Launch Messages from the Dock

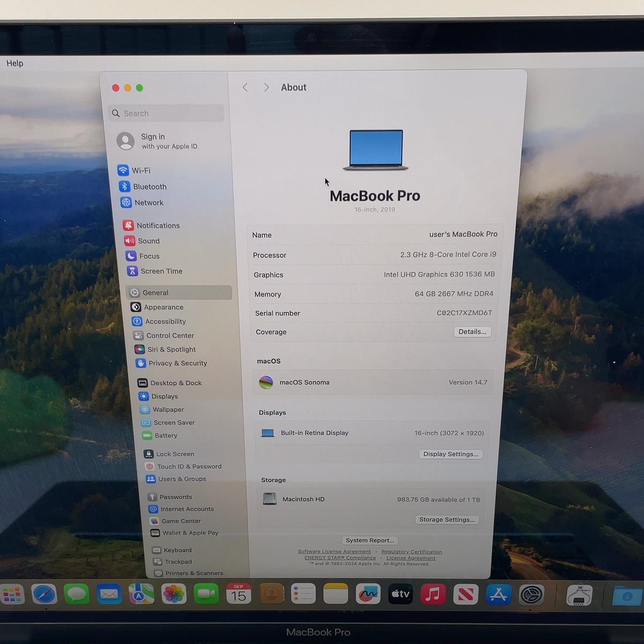(x=77, y=594)
